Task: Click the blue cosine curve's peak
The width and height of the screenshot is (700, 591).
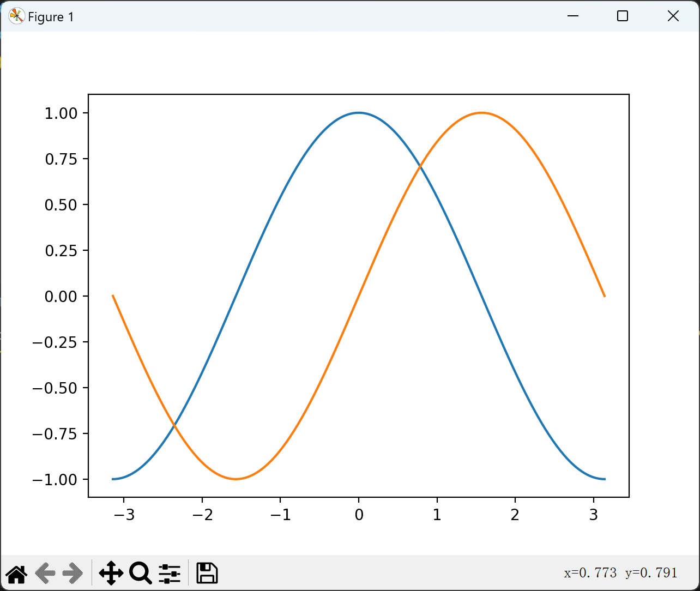Action: tap(359, 113)
